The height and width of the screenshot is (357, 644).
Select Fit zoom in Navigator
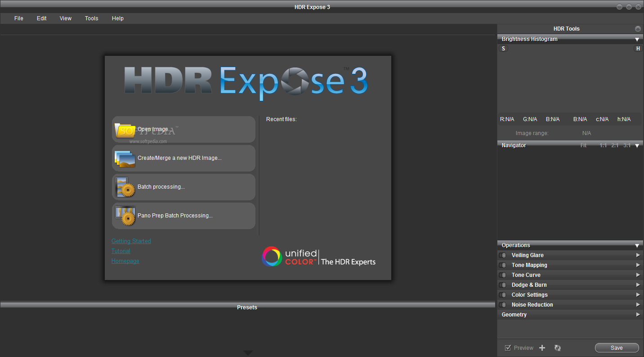click(x=583, y=145)
